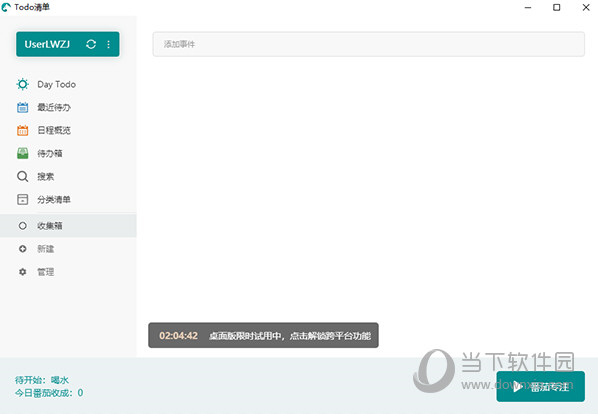Click the Todo清单 app logo icon
This screenshot has height=414, width=598.
[x=6, y=7]
